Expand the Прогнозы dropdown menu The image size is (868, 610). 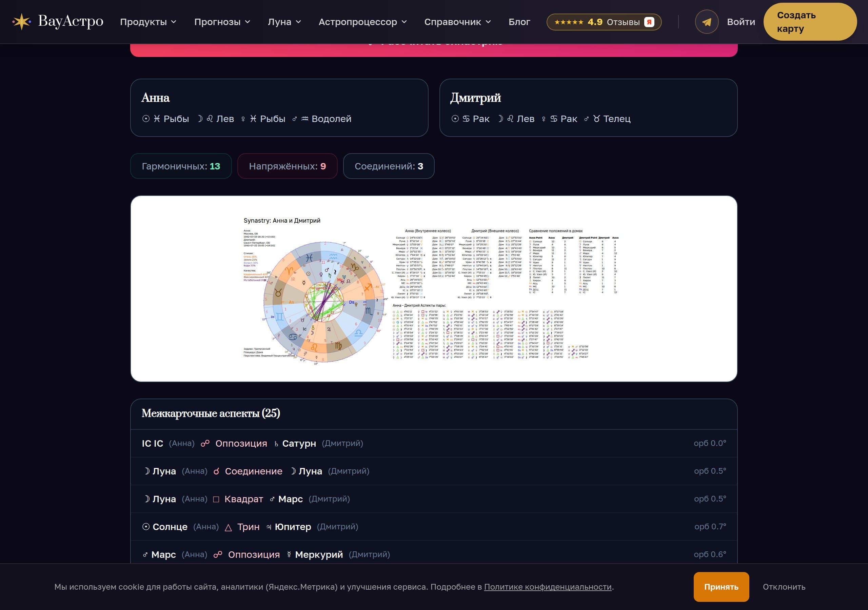coord(222,22)
